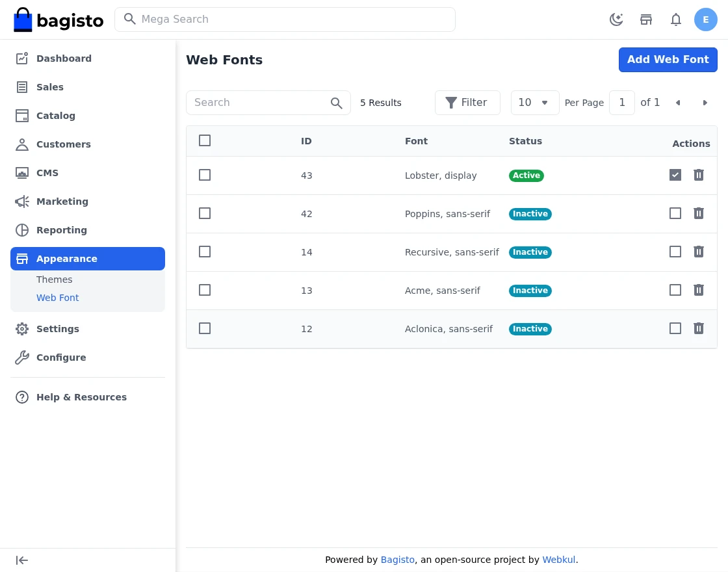Image resolution: width=728 pixels, height=572 pixels.
Task: Activate the Recursive font action checkbox
Action: pos(675,252)
